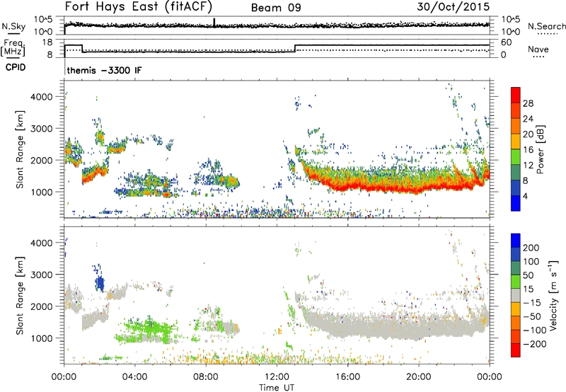Click Slant Range [km] label of velocity panel
This screenshot has width=566, height=392.
tap(20, 296)
